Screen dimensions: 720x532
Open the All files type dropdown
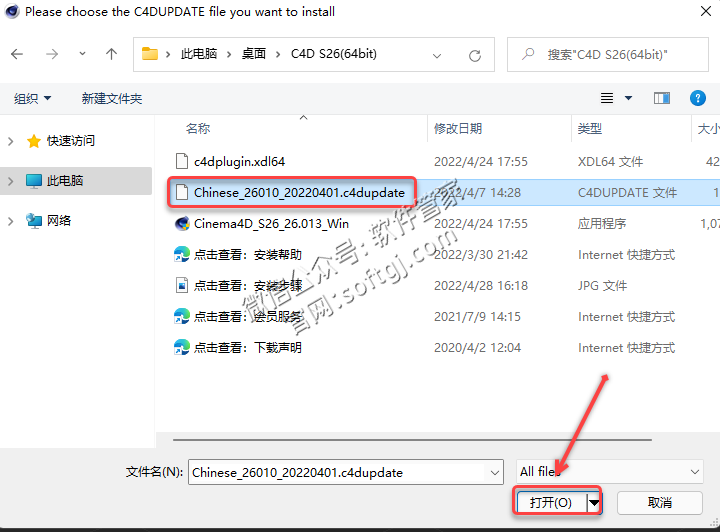pos(609,471)
